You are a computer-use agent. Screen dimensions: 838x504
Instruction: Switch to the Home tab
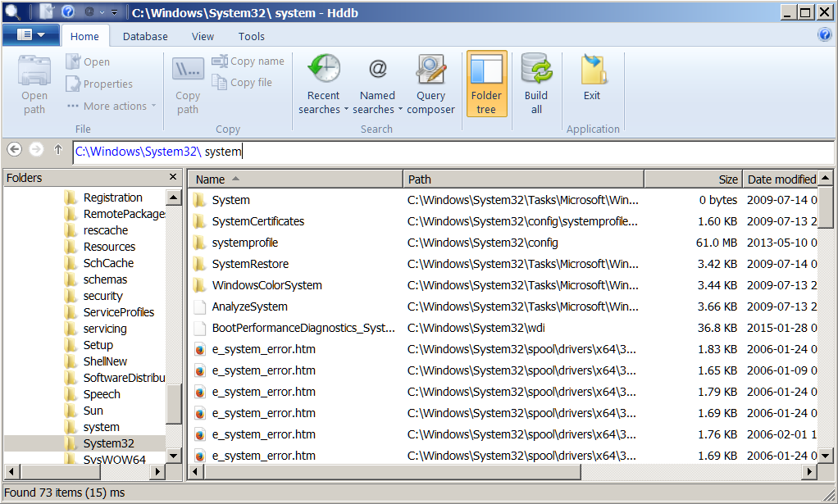coord(84,36)
